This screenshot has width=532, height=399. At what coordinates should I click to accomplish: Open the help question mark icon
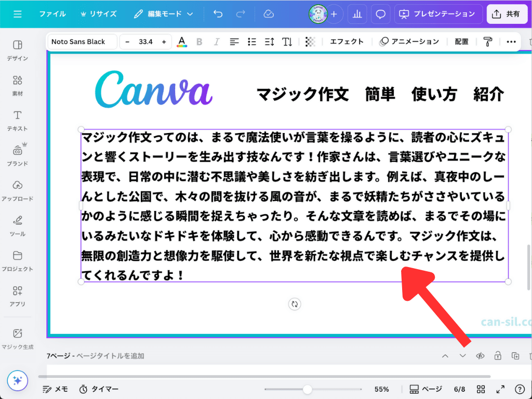click(x=520, y=389)
